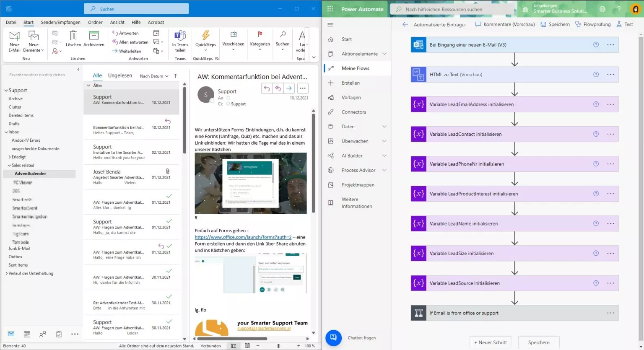The image size is (644, 350).
Task: Add a Neuer Schritt to the flow
Action: click(x=490, y=342)
